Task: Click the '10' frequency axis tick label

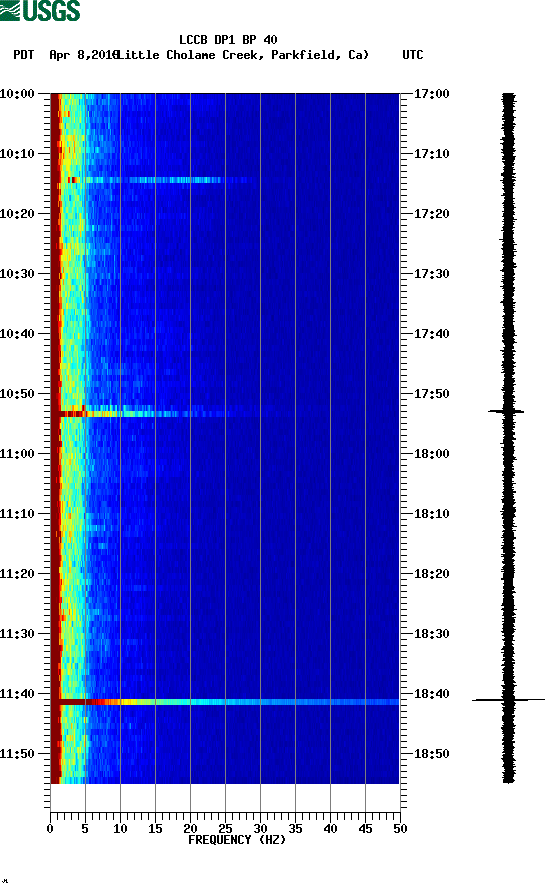Action: click(120, 829)
